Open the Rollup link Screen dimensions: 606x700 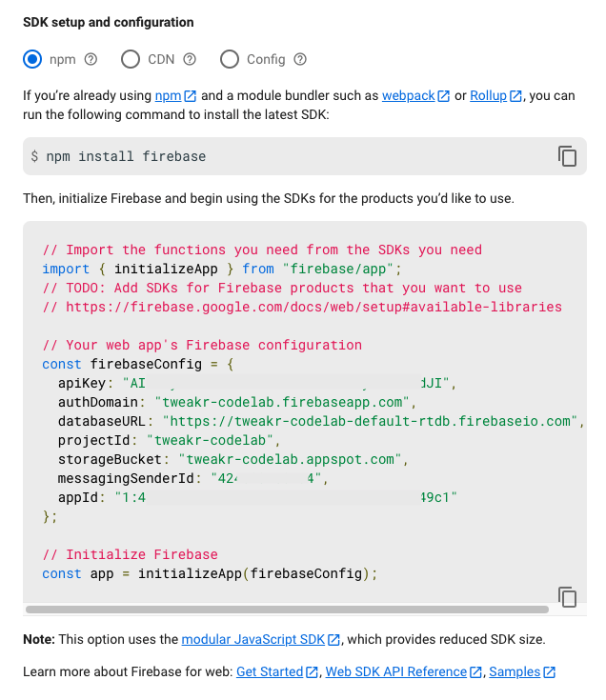[x=488, y=95]
